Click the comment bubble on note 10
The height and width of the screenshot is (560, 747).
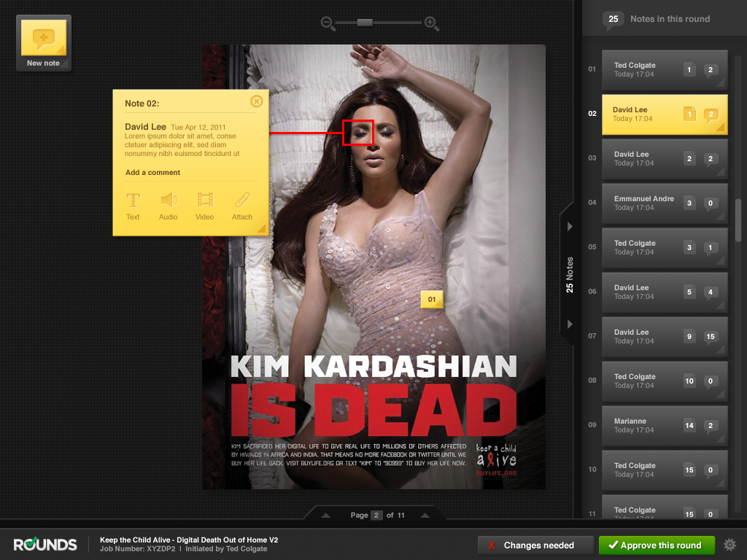pyautogui.click(x=711, y=470)
